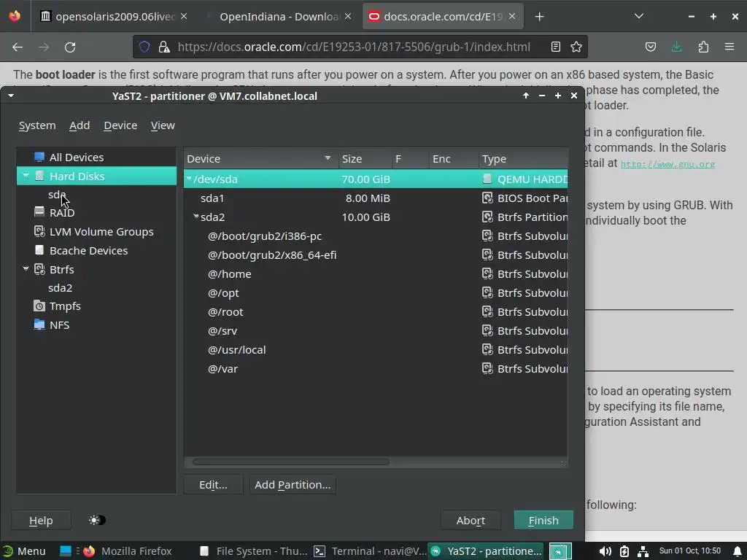
Task: Open the Firefox downloads arrow icon
Action: pyautogui.click(x=676, y=47)
